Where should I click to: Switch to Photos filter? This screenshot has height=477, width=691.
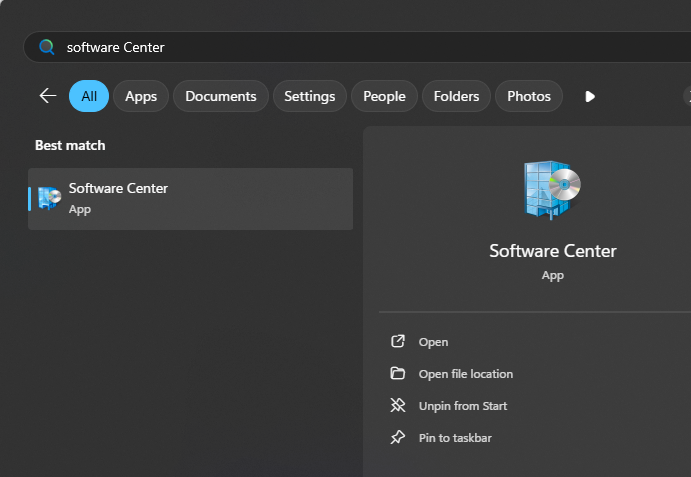pyautogui.click(x=529, y=96)
